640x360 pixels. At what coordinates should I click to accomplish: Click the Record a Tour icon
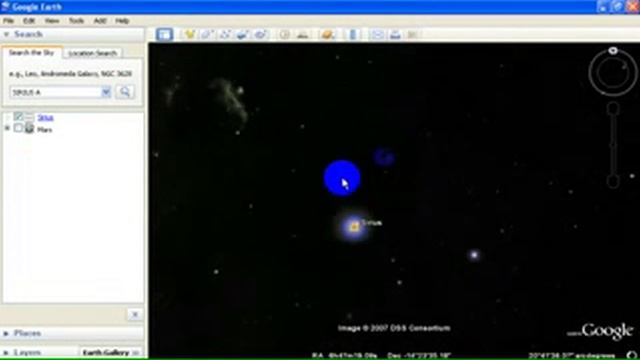coord(260,34)
